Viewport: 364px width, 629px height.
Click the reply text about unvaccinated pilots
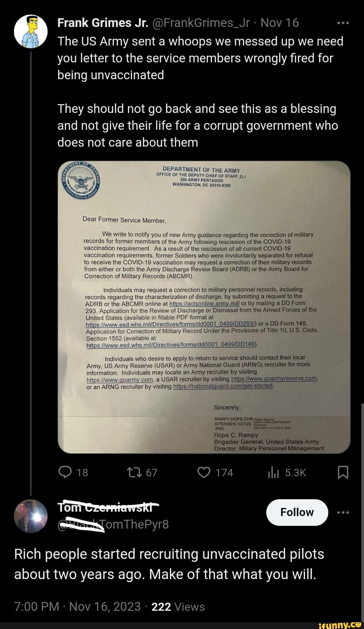[x=169, y=564]
